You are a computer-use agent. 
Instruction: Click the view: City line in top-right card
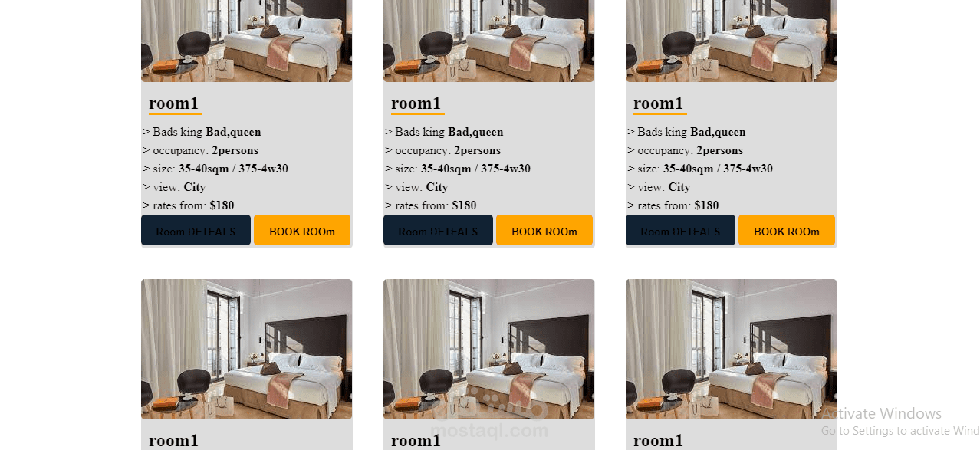[659, 187]
